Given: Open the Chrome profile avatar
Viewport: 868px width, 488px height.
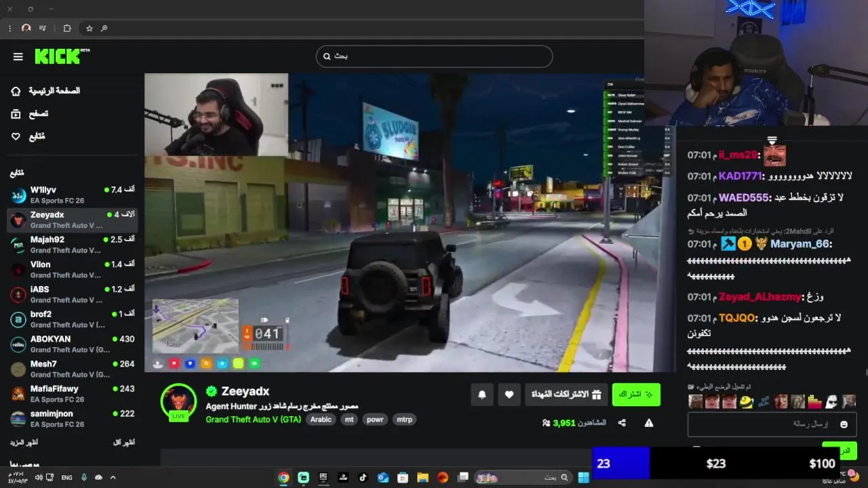Looking at the screenshot, I should click(26, 28).
